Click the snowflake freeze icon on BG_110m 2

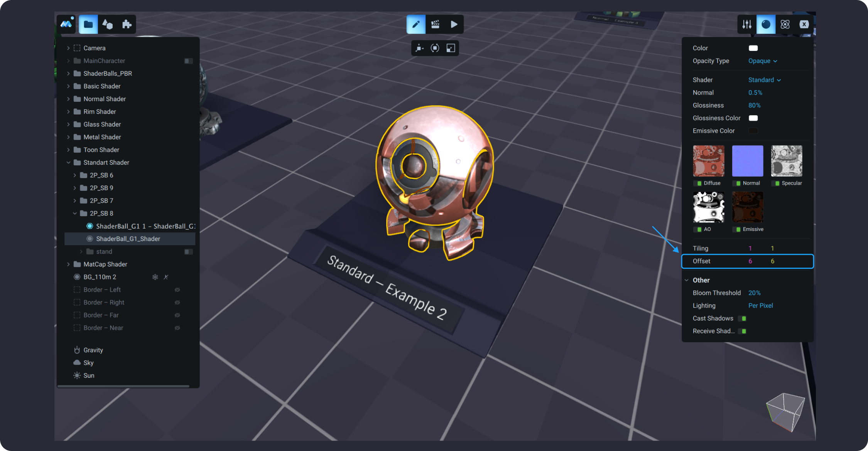pyautogui.click(x=155, y=277)
